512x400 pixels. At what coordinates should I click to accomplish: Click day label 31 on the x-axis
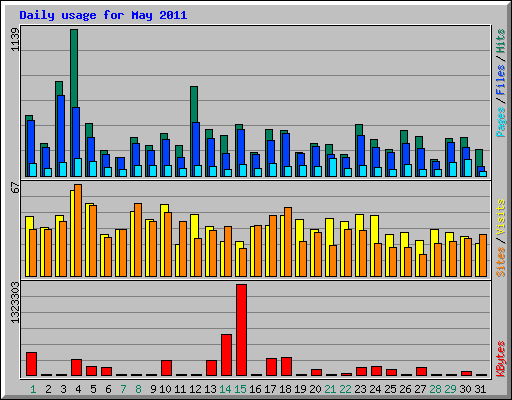[x=480, y=389]
